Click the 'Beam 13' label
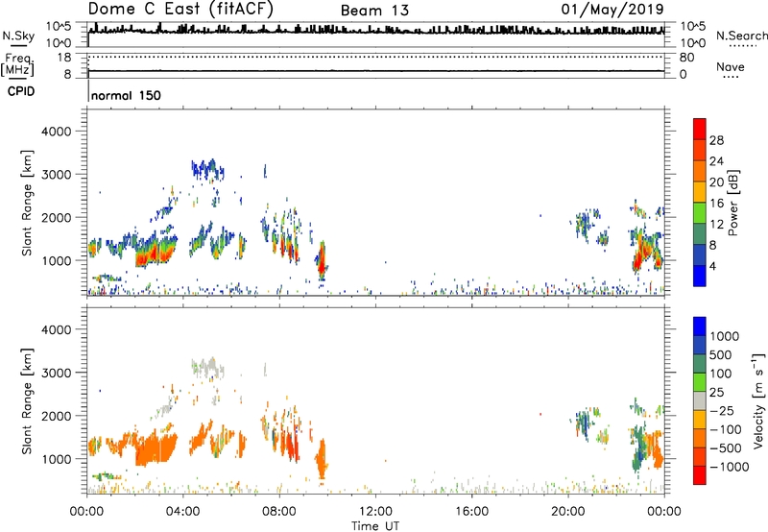 tap(374, 11)
